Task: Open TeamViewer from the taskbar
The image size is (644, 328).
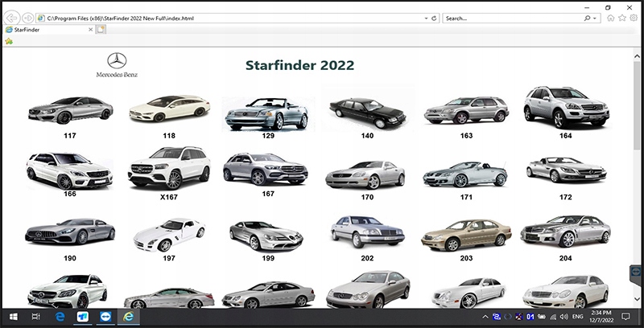Action: coord(105,317)
